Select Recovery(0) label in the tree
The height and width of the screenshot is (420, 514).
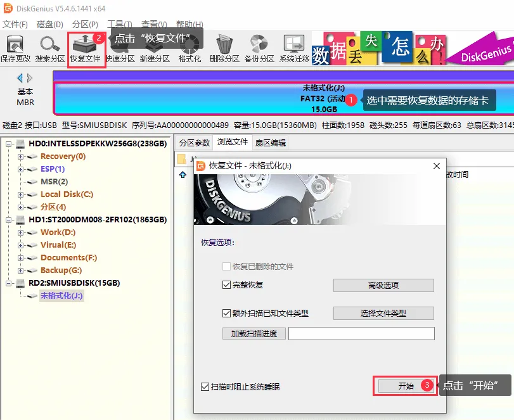point(63,156)
